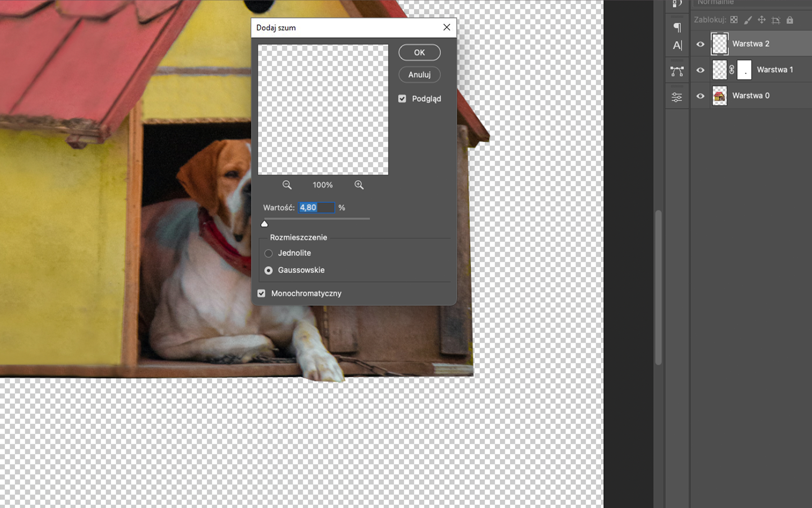
Task: Select Gaussowskie distribution radio button
Action: (268, 270)
